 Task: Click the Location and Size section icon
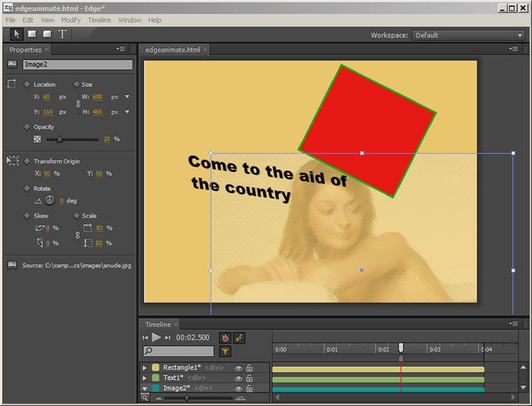pos(11,84)
